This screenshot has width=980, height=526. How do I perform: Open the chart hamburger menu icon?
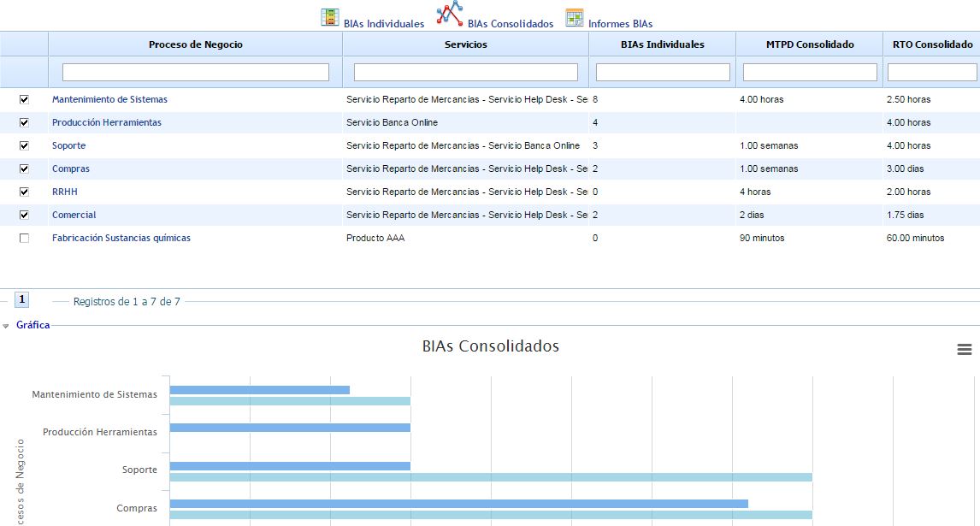pos(964,349)
